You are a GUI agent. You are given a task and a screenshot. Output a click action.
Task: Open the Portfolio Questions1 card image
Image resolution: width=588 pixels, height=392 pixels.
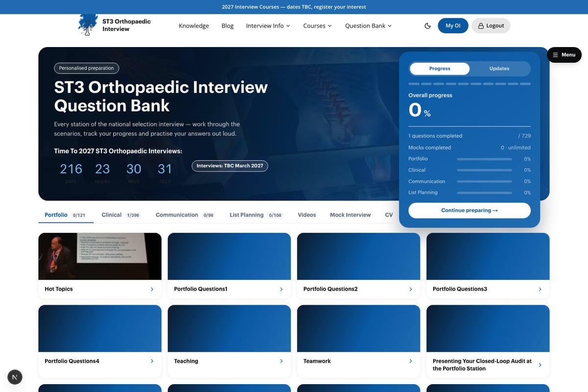click(x=229, y=256)
